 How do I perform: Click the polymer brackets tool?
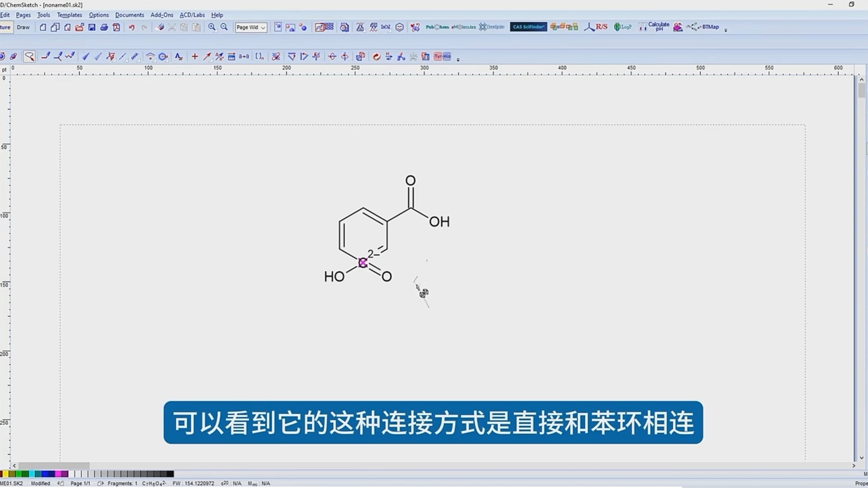point(259,56)
